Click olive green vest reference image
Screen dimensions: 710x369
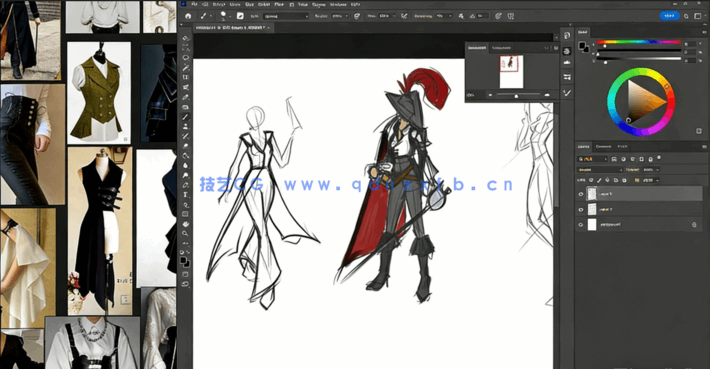click(x=99, y=93)
